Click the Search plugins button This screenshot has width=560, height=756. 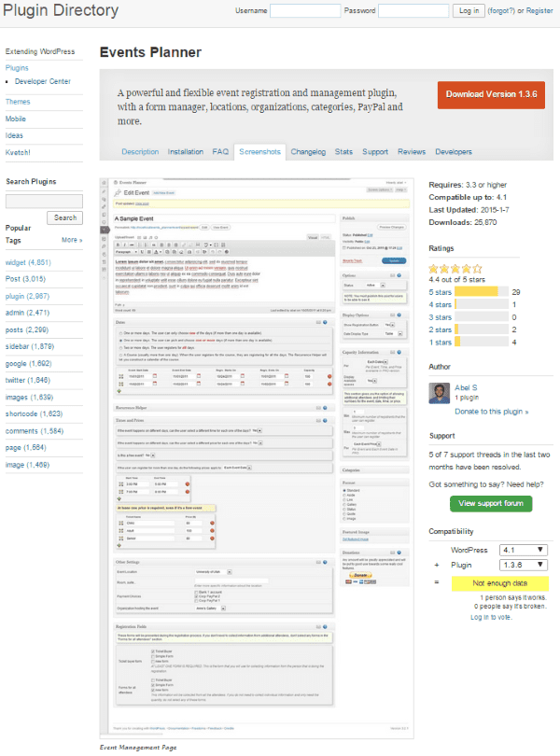[x=65, y=217]
